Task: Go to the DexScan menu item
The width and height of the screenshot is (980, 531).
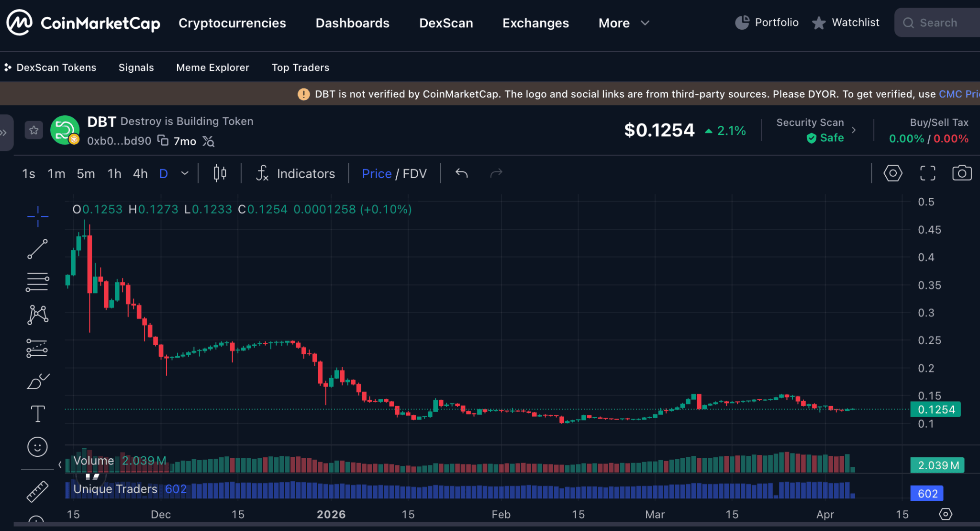Action: pos(445,23)
